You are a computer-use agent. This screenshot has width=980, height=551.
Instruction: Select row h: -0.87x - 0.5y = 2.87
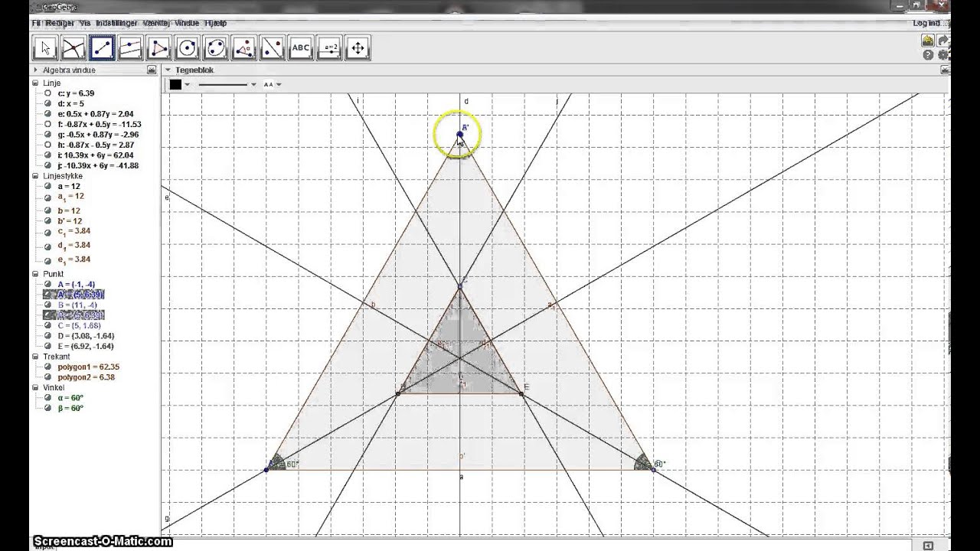(96, 145)
